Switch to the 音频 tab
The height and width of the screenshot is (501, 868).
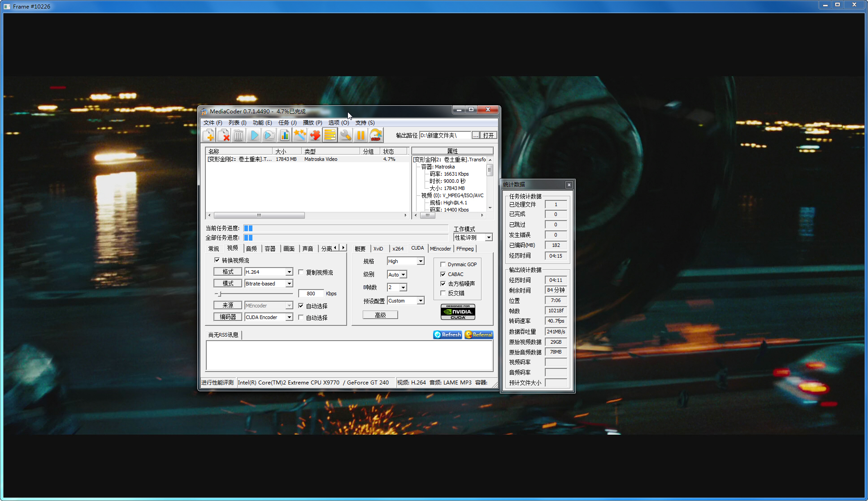pos(252,249)
